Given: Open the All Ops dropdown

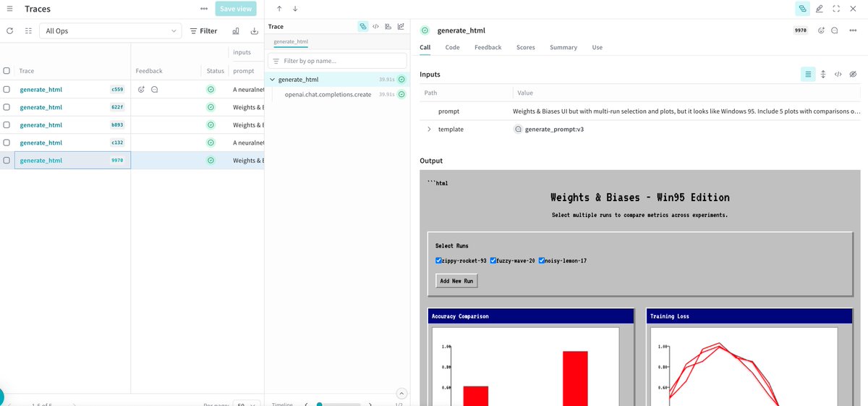Looking at the screenshot, I should coord(111,31).
